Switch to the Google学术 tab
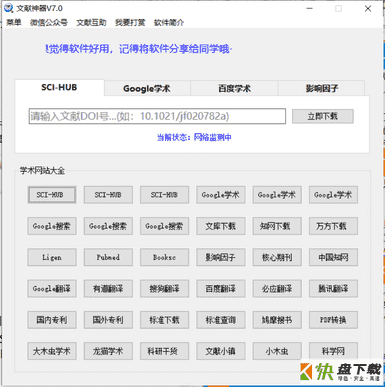The image size is (385, 387). [x=147, y=89]
